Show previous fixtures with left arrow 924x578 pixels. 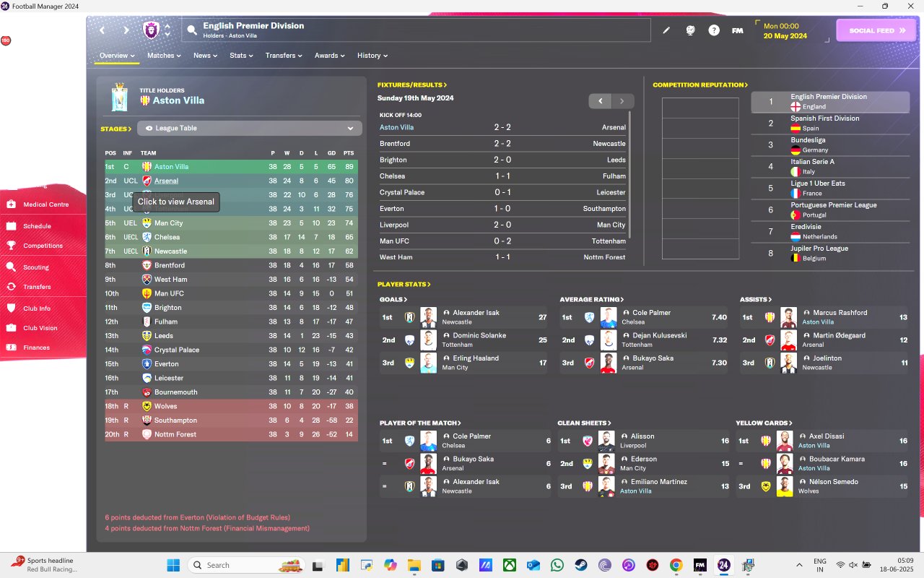point(600,101)
